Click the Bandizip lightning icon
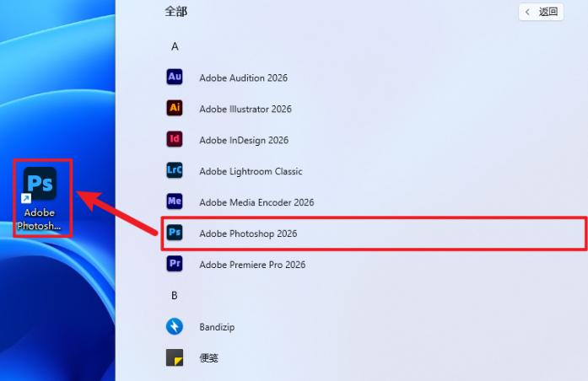Viewport: 588px width, 381px height. (x=175, y=326)
